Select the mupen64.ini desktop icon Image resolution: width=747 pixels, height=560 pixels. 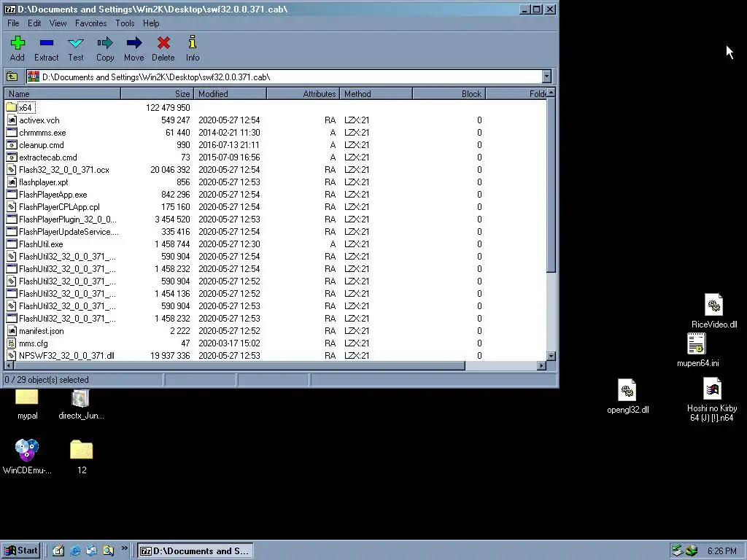point(697,343)
